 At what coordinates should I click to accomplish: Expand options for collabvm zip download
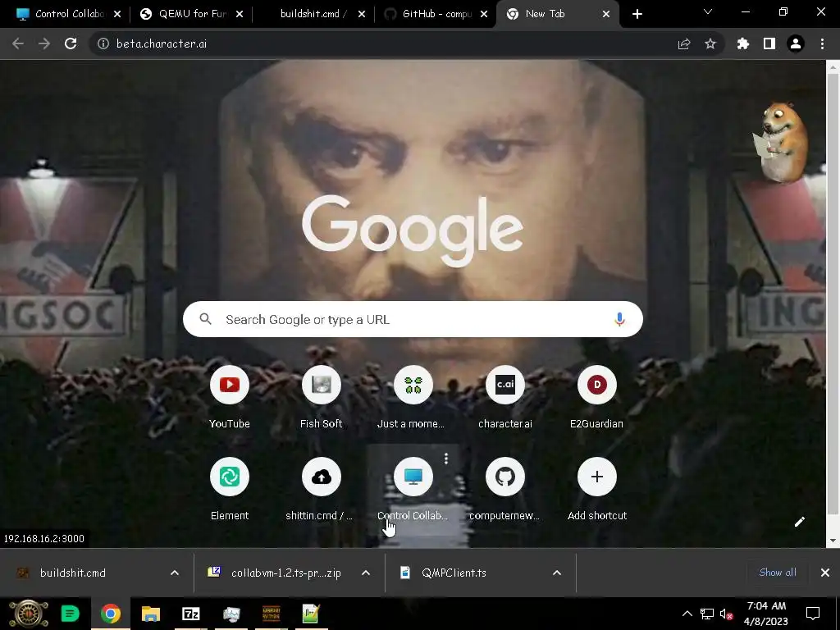click(366, 573)
